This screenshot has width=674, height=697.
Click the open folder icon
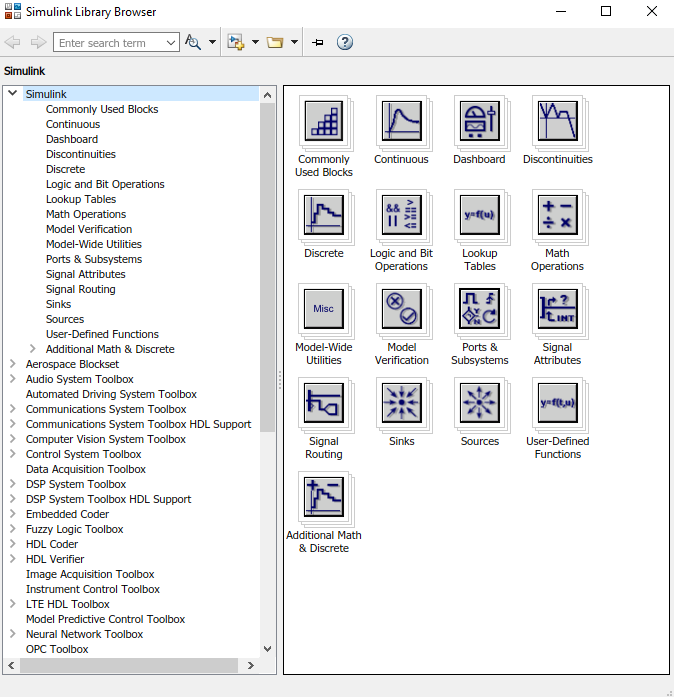pos(275,42)
